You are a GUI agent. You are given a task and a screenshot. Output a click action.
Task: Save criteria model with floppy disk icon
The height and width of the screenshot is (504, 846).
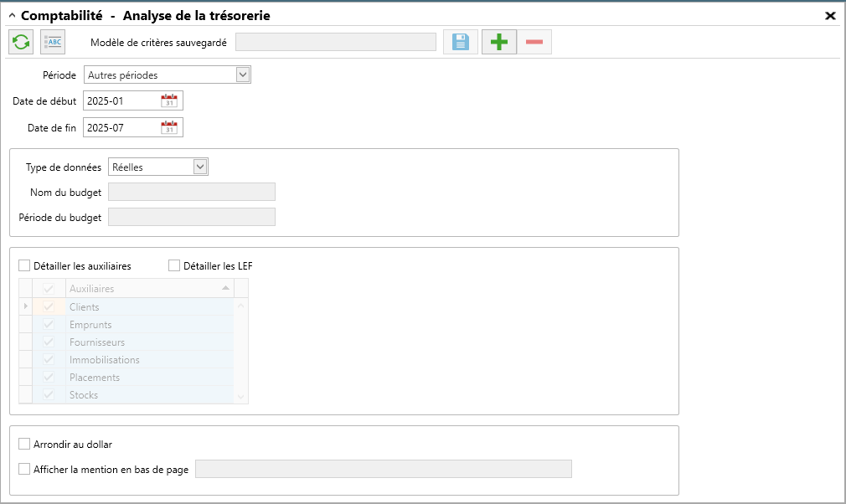[x=460, y=42]
